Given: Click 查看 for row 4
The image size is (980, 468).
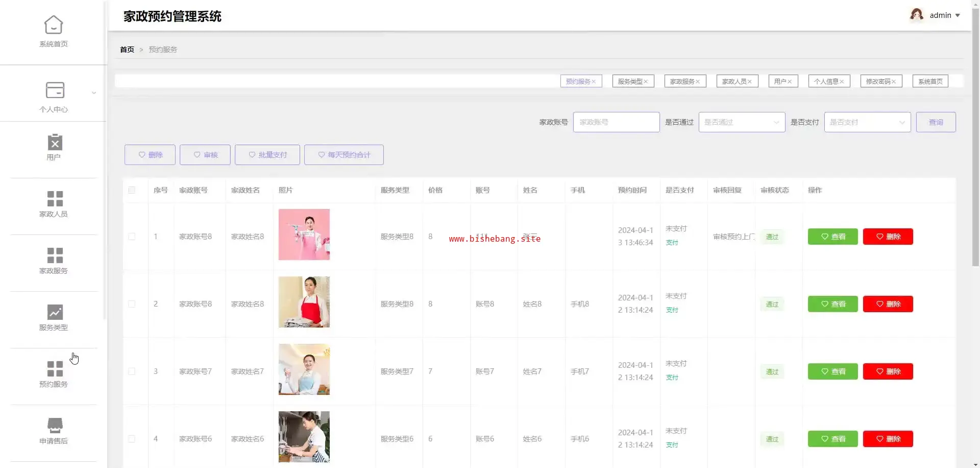Looking at the screenshot, I should [833, 439].
